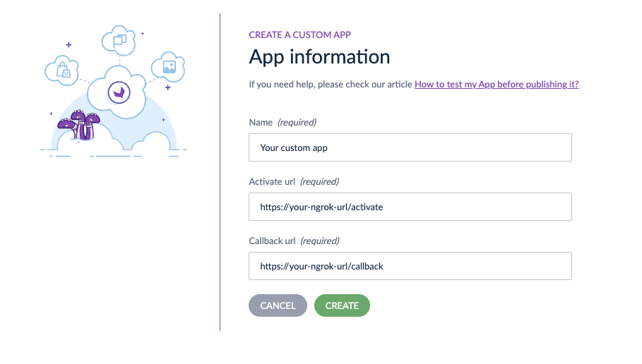Click into the Activate url field

pos(410,207)
